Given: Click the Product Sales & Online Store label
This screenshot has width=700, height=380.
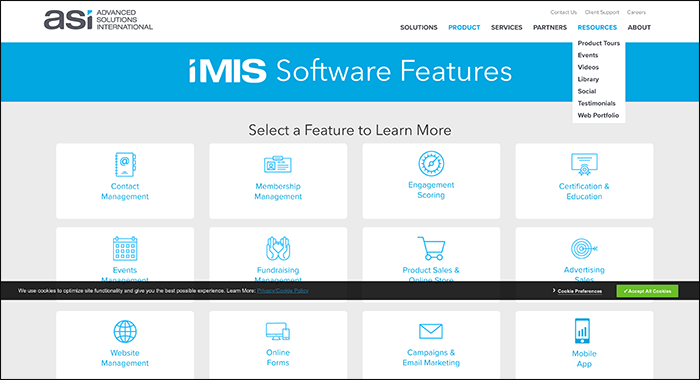Looking at the screenshot, I should (x=431, y=274).
